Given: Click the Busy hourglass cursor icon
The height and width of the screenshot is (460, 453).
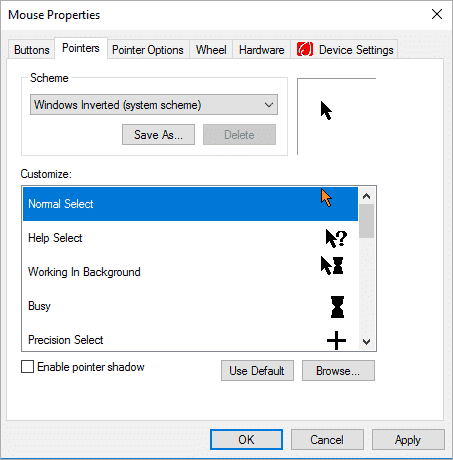Looking at the screenshot, I should coord(337,307).
